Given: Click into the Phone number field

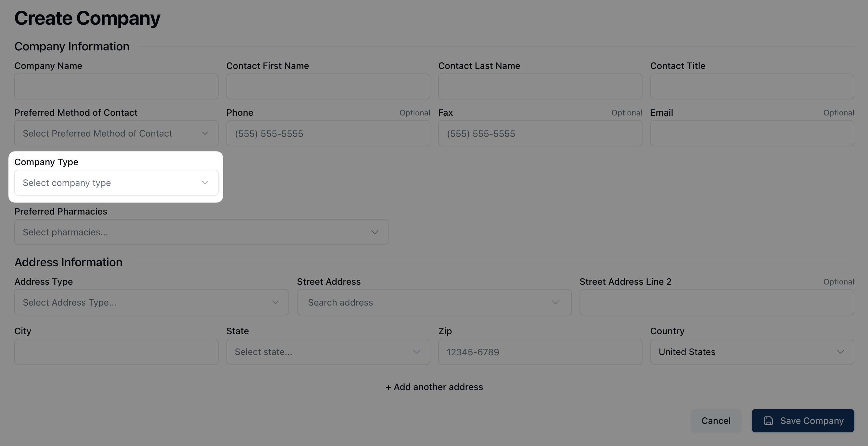Looking at the screenshot, I should coord(328,134).
